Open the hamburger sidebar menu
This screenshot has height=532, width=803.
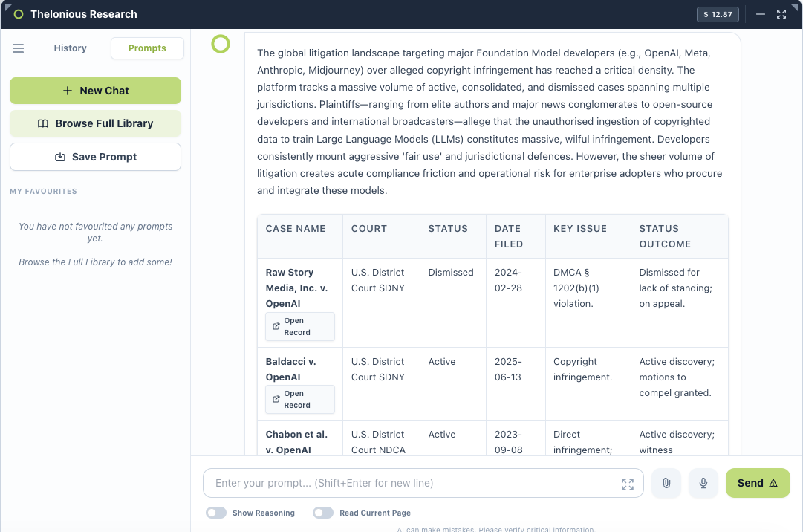click(x=19, y=48)
